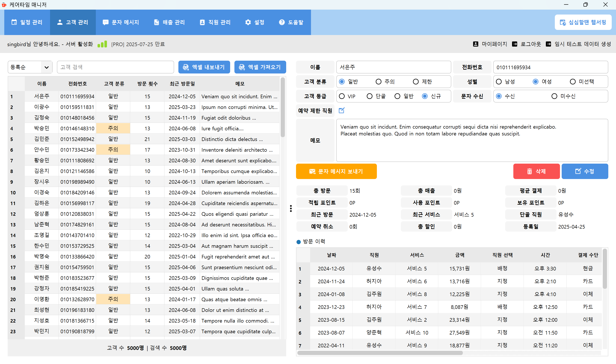The image size is (616, 364).
Task: Set gender to 남성
Action: pos(499,82)
